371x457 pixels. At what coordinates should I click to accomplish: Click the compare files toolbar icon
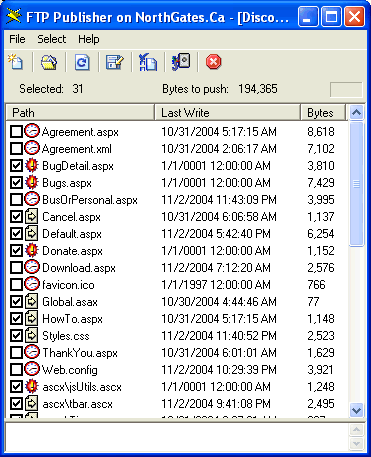148,62
